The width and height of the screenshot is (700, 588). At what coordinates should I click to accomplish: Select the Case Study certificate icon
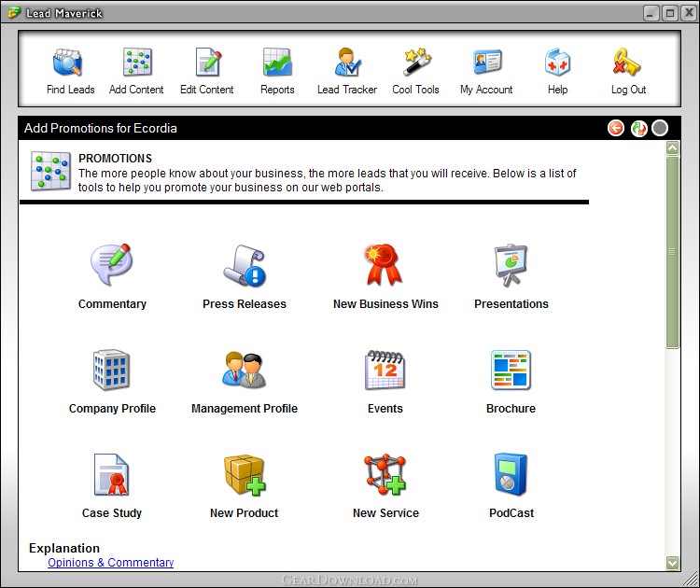click(112, 474)
